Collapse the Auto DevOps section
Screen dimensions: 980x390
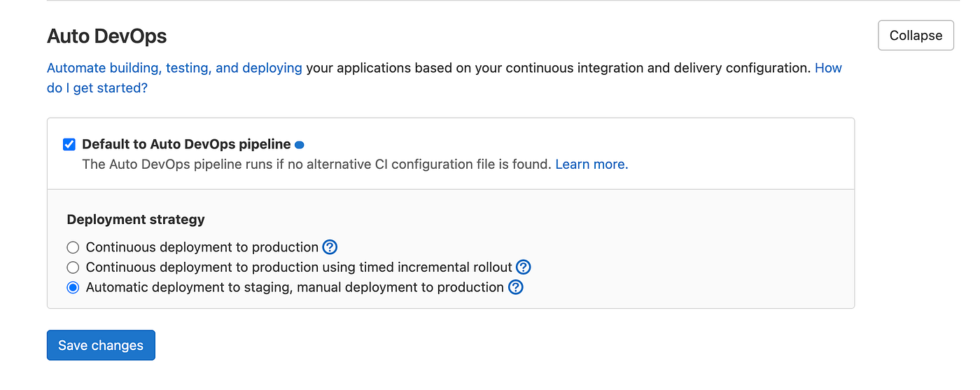(916, 36)
